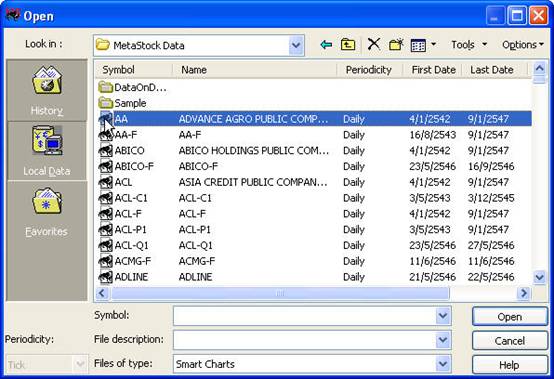This screenshot has height=379, width=554.
Task: Select the ABICO security icon
Action: [105, 150]
